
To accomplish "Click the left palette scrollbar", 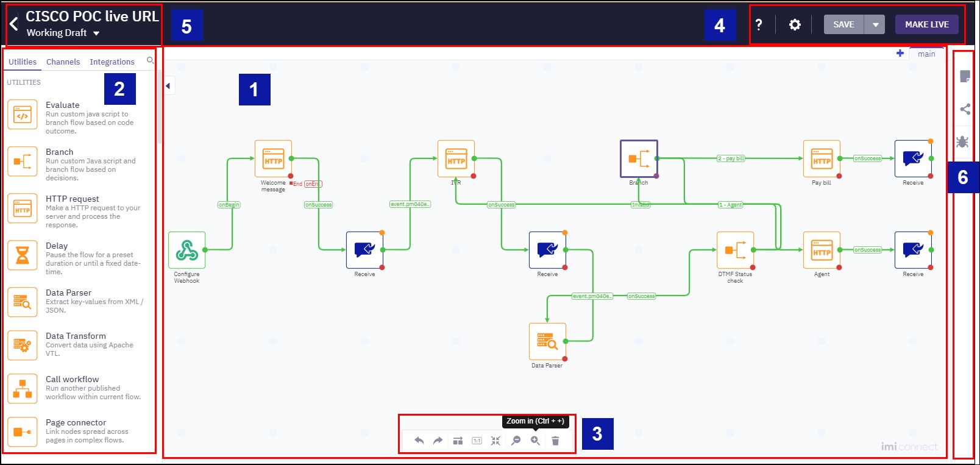I will click(x=160, y=107).
